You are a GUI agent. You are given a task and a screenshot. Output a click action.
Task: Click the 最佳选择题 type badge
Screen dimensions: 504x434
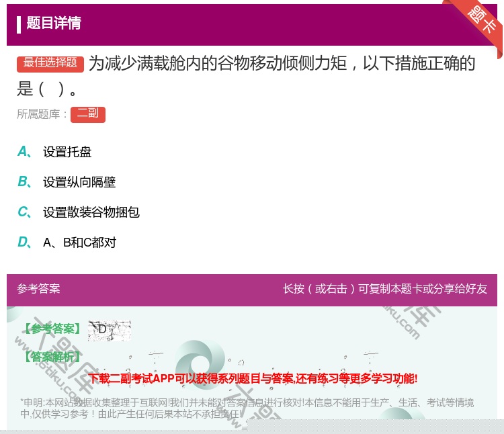coord(50,64)
